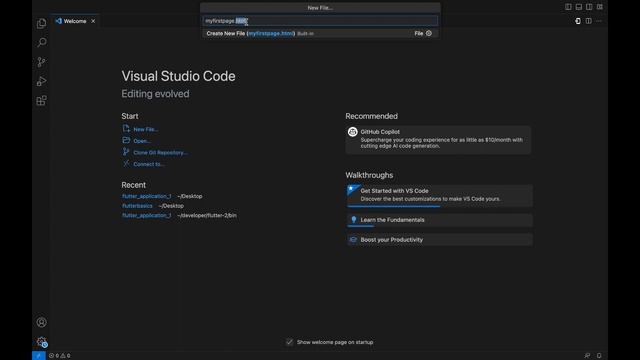This screenshot has height=360, width=640.
Task: Open the Extensions view
Action: [41, 100]
